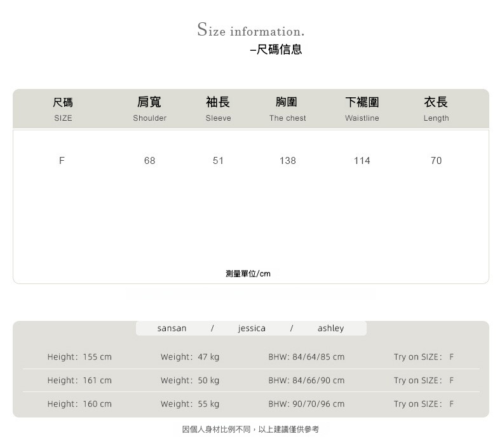
Task: Select the jessica model name
Action: tap(252, 329)
